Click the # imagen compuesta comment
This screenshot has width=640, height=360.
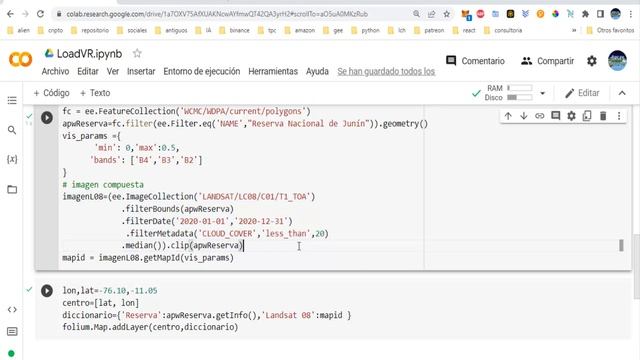103,184
